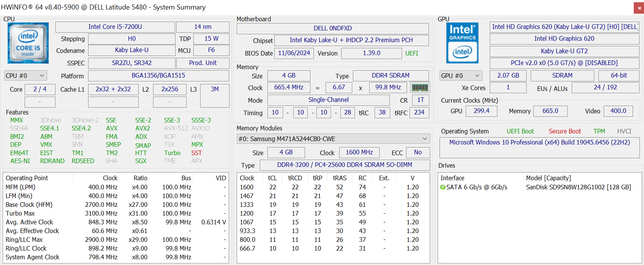
Task: Expand the Samsung memory module dropdown
Action: (x=333, y=139)
